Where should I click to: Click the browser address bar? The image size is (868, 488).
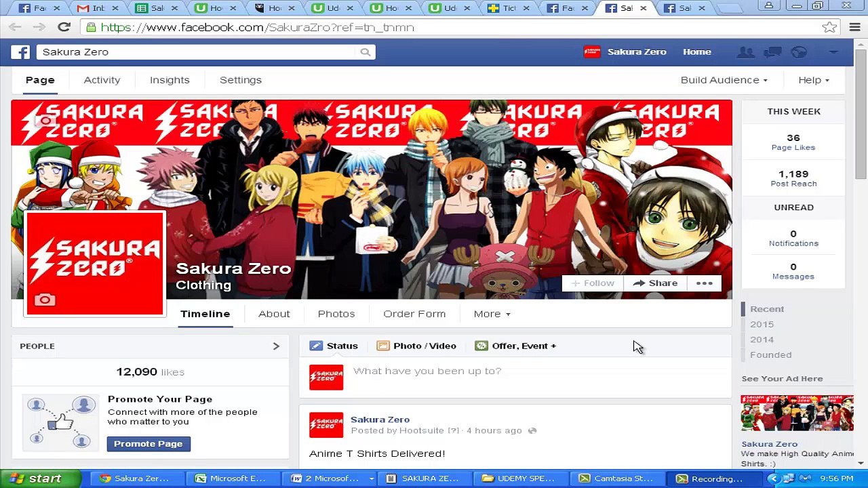coord(451,27)
